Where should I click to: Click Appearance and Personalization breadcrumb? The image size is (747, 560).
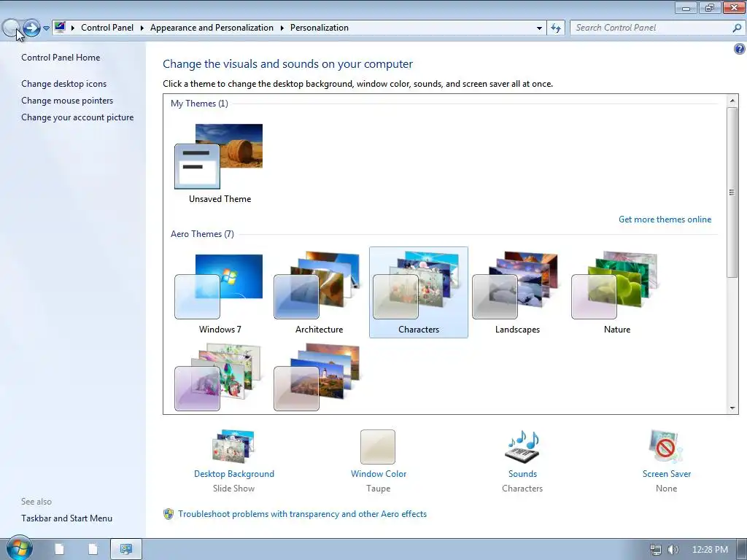(x=212, y=28)
